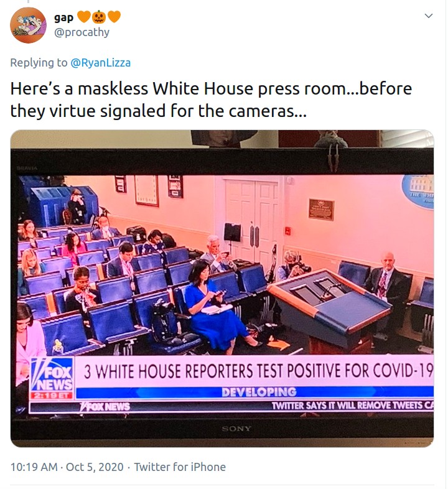Screen dimensions: 448x489
Task: Open the gap display name
Action: coord(63,17)
